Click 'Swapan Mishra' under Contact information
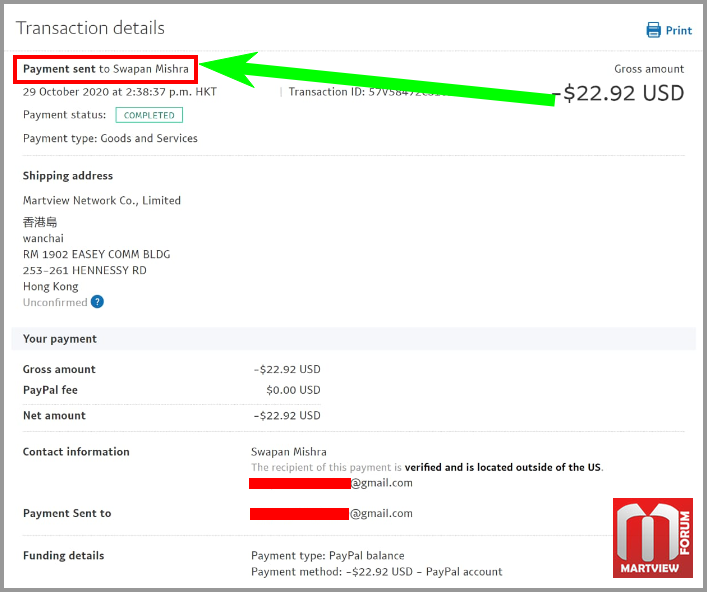Image resolution: width=707 pixels, height=592 pixels. click(x=289, y=451)
